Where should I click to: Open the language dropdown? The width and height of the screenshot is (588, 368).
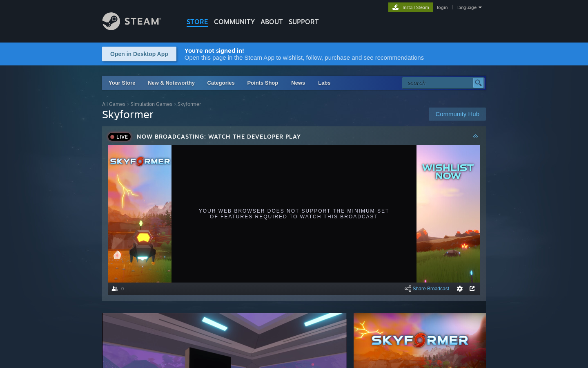coord(469,7)
